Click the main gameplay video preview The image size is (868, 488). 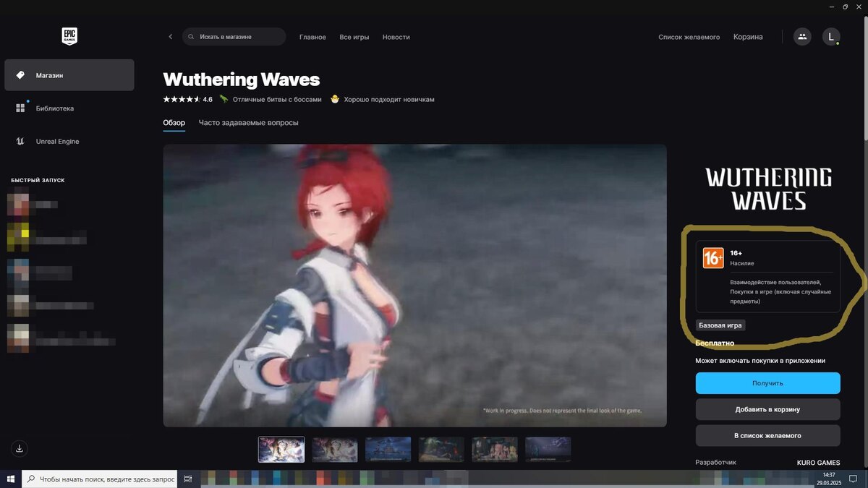[414, 286]
